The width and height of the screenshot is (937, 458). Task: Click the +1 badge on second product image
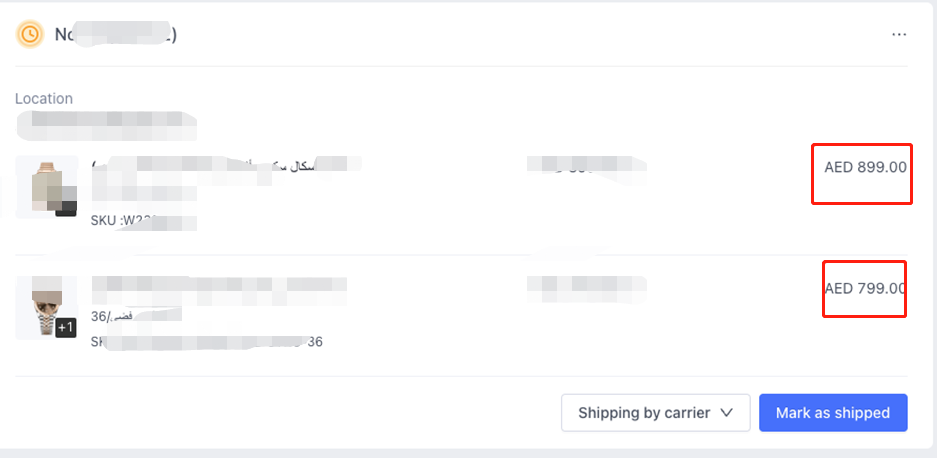(x=66, y=328)
